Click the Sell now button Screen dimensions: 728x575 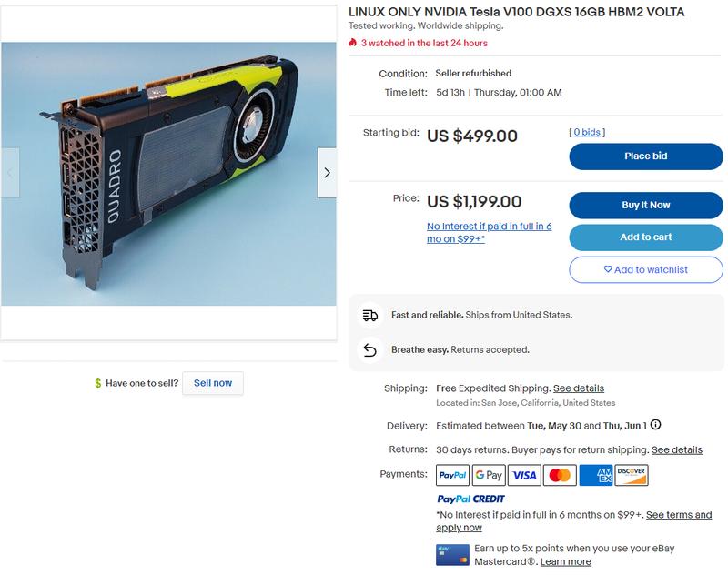(x=213, y=383)
